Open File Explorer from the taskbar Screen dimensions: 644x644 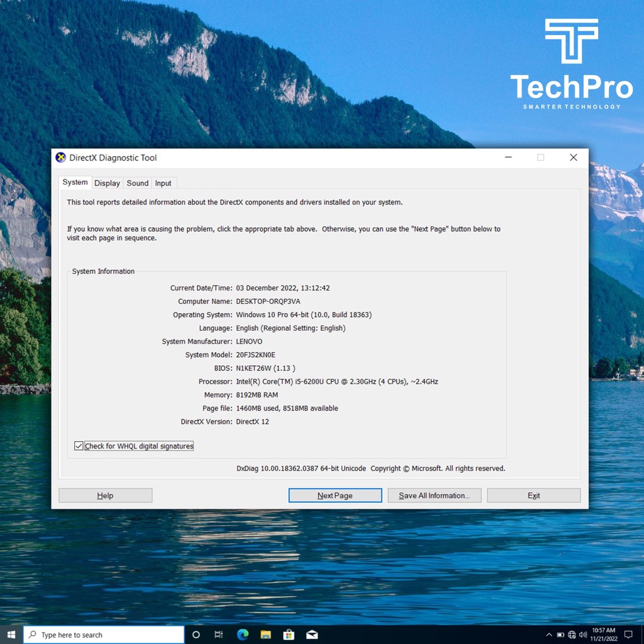coord(265,635)
